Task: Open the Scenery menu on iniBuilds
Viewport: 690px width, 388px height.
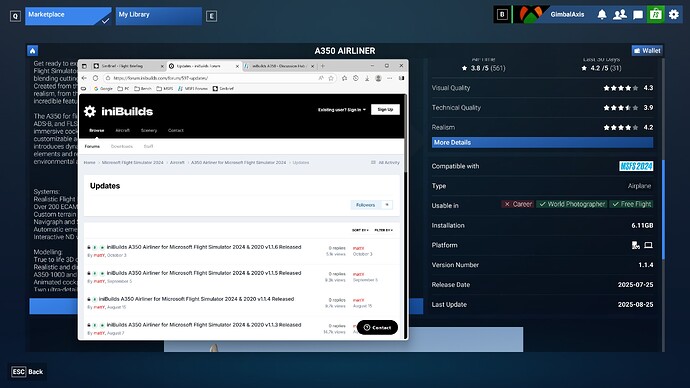Action: coord(149,130)
